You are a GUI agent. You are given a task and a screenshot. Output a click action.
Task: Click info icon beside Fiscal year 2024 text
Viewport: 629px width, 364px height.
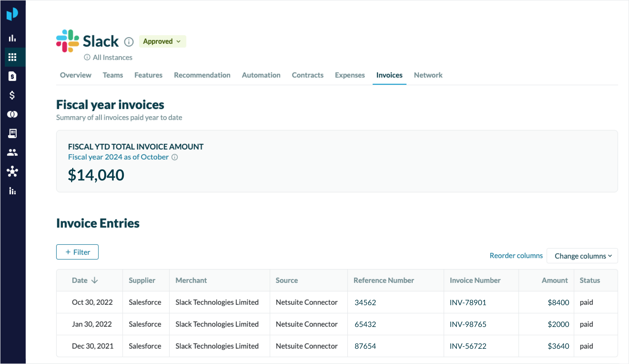[175, 157]
